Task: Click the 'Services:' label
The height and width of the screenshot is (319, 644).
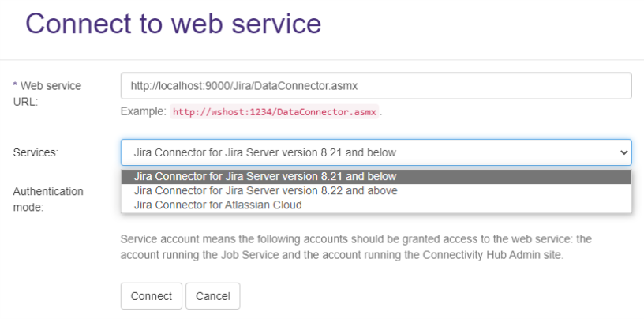Action: (36, 152)
